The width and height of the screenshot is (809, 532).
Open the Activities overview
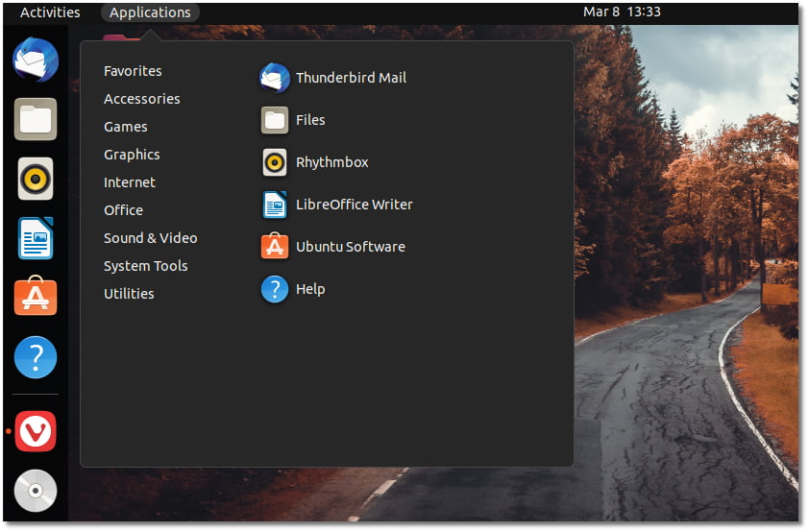click(x=50, y=12)
